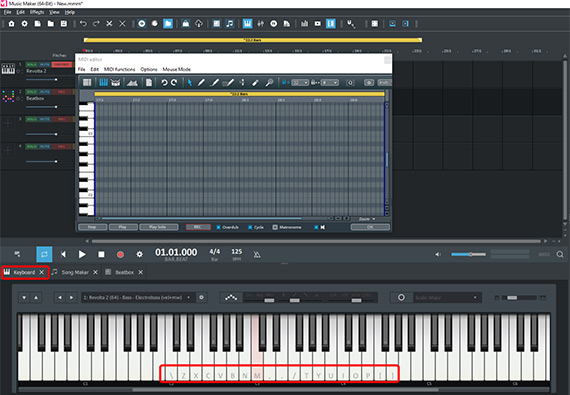The image size is (570, 395).
Task: Open note length dropdown in MIDI editor
Action: click(x=330, y=82)
